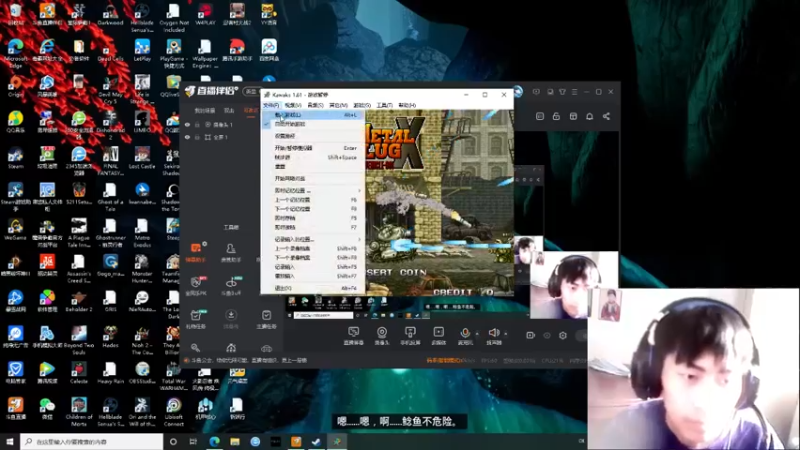The image size is (800, 450).
Task: Choose record input entry with Shift+F5 shortcut
Action: 313,267
